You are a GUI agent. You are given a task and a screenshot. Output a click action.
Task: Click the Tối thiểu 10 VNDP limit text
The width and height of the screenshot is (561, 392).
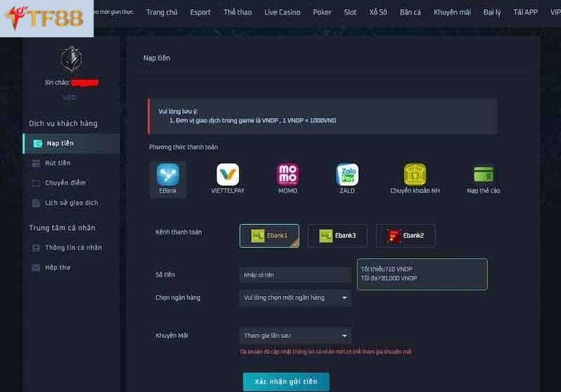(386, 269)
